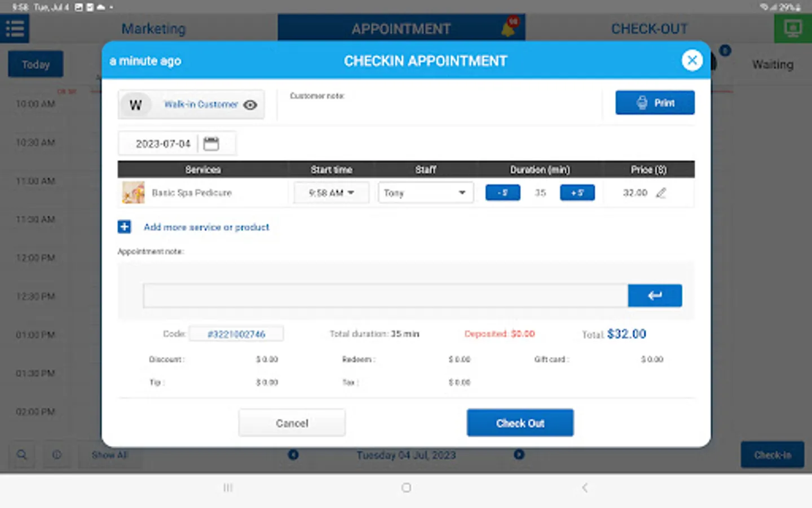The height and width of the screenshot is (508, 812).
Task: Click the appointment note text field
Action: 385,296
